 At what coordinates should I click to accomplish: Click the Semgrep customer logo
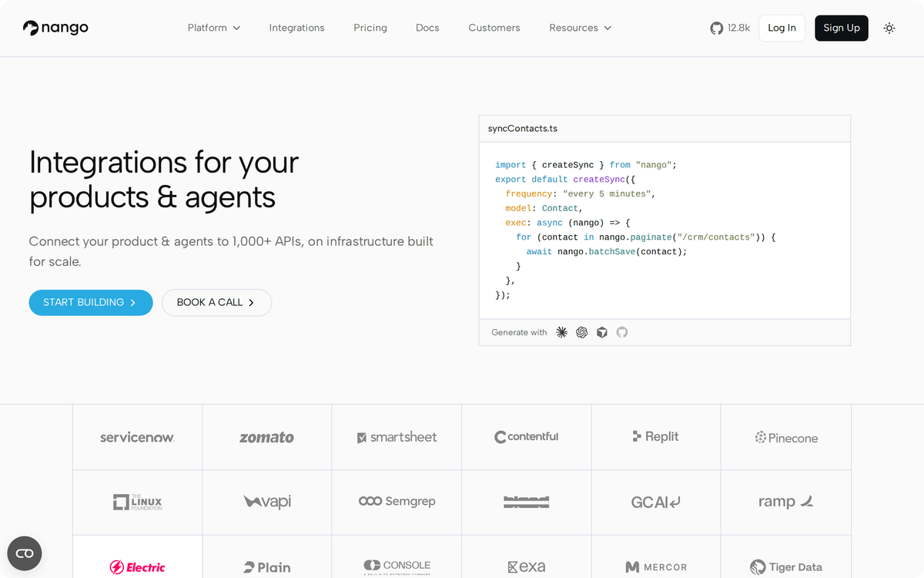pyautogui.click(x=397, y=501)
